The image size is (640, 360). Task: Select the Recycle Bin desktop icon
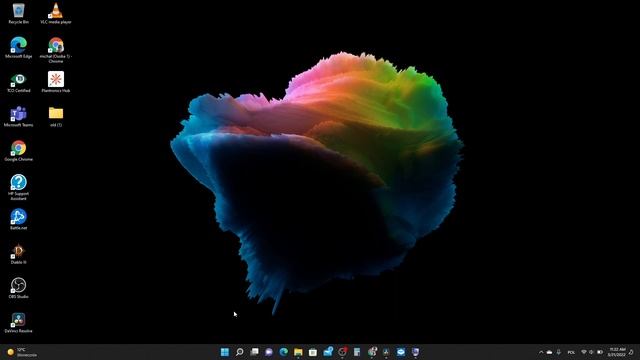point(18,13)
